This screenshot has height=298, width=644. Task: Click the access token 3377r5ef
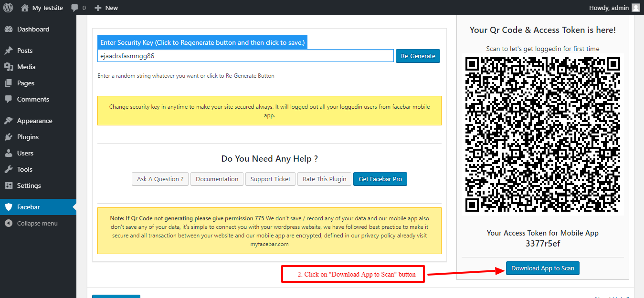(543, 244)
